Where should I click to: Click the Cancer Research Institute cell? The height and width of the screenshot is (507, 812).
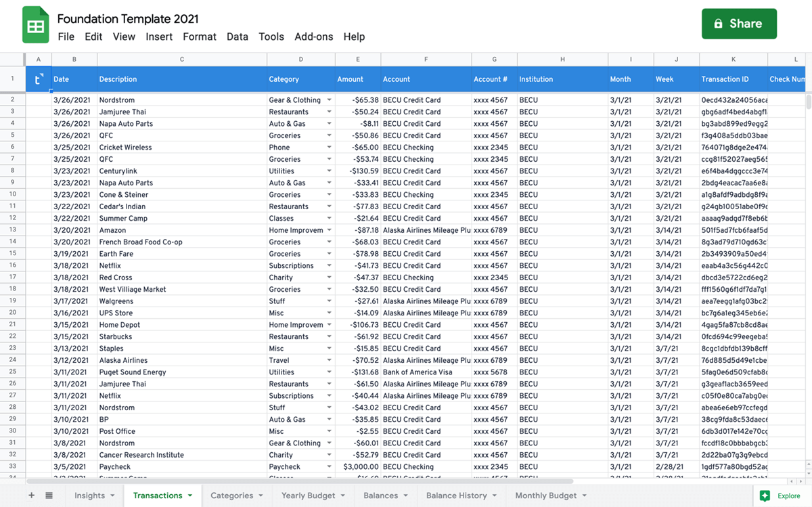(182, 455)
